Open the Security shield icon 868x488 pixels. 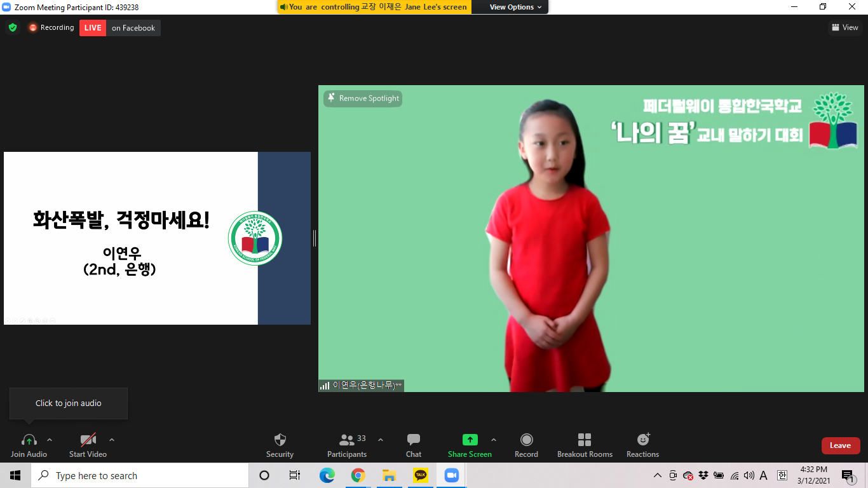coord(280,440)
